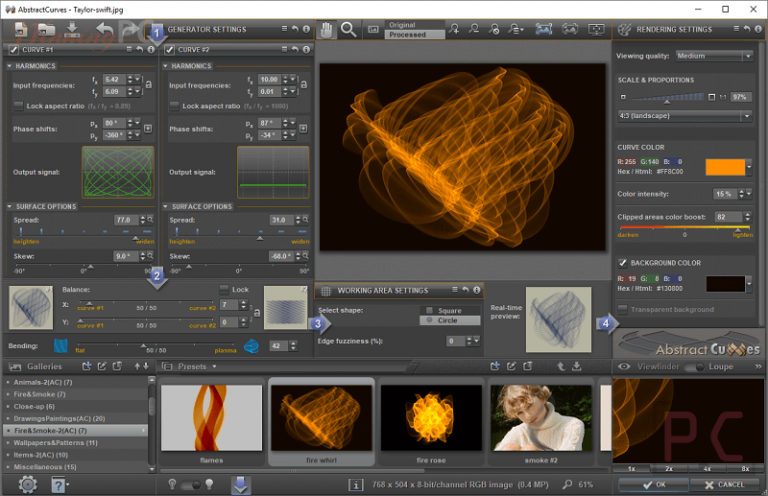The height and width of the screenshot is (496, 768).
Task: Open the 4:3 (landscape) proportions dropdown
Action: coord(684,116)
